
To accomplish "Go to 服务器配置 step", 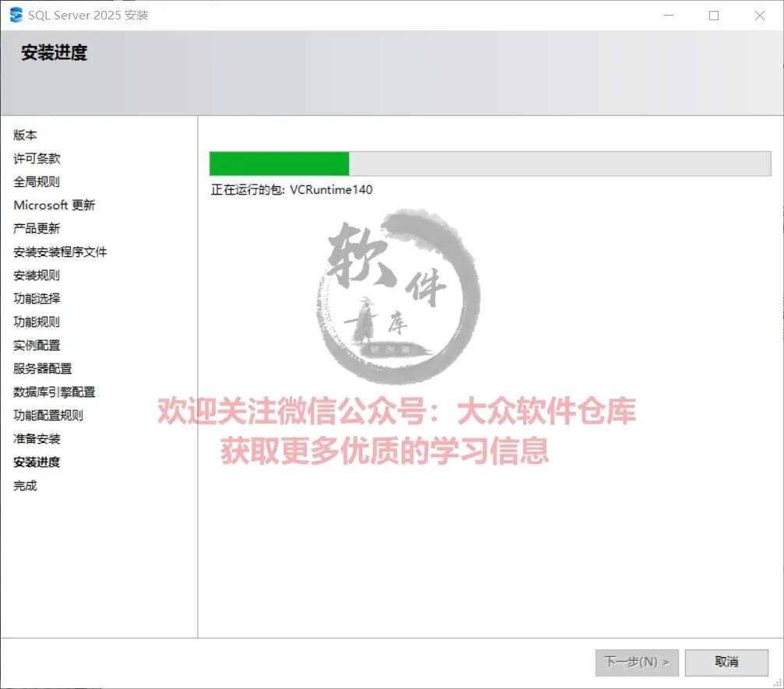I will pyautogui.click(x=43, y=368).
